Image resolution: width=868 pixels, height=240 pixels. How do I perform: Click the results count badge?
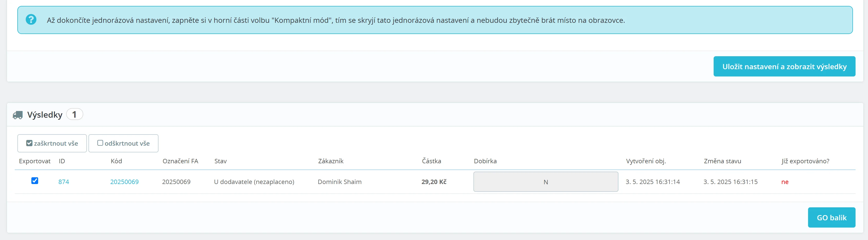(74, 115)
